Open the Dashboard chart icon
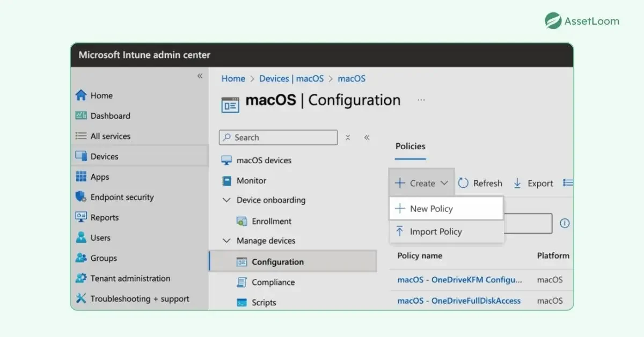The image size is (644, 337). [x=81, y=115]
